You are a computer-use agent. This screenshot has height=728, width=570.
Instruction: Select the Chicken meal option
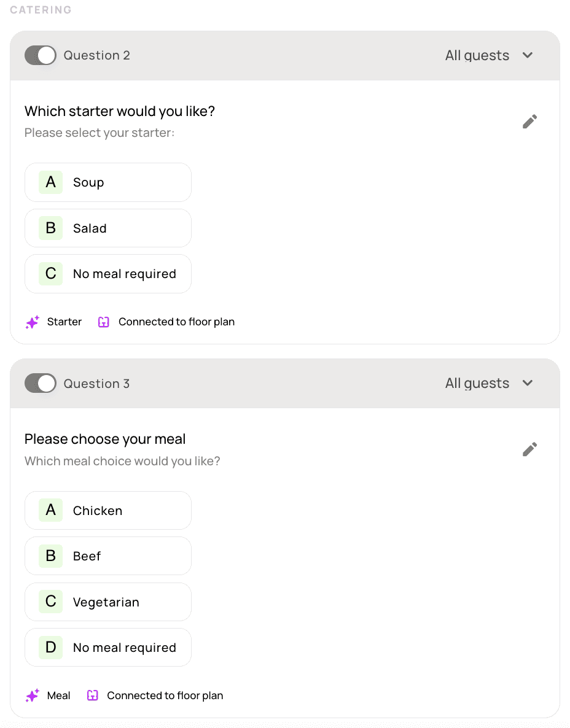point(108,510)
